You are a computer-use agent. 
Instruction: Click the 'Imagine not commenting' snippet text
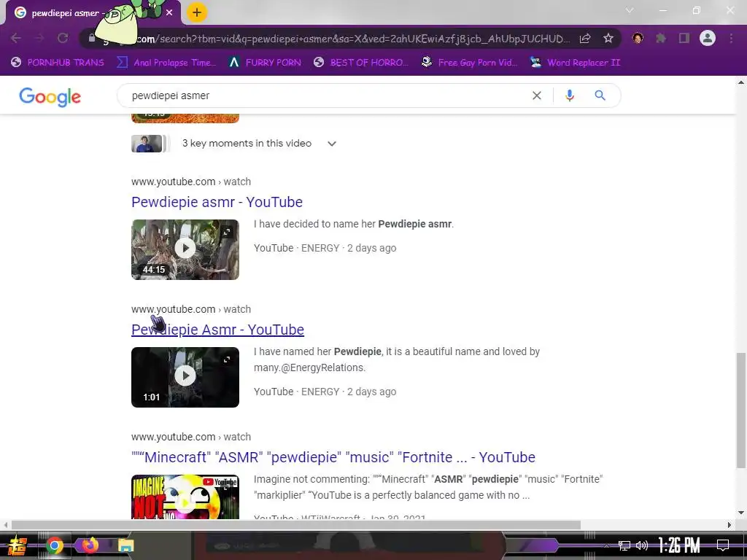pyautogui.click(x=427, y=487)
